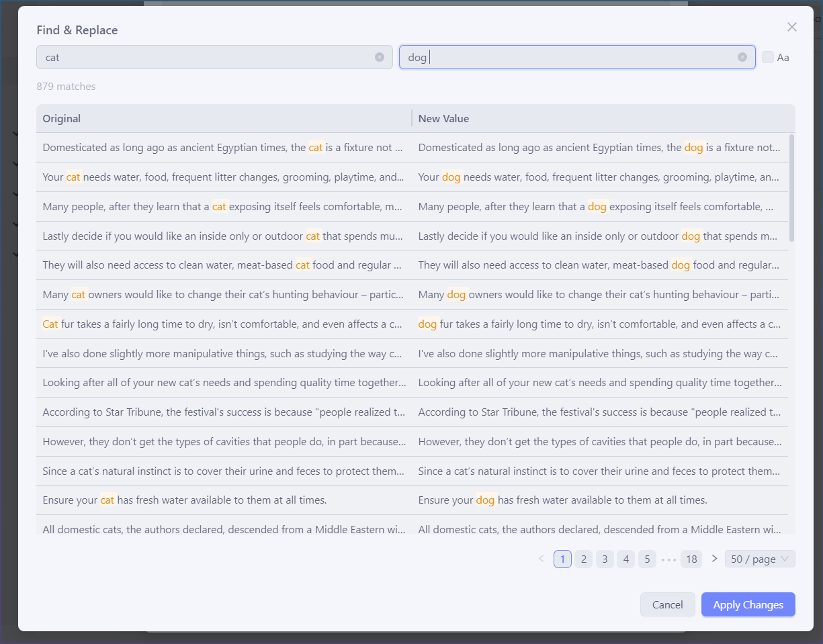Jump to page 2 of results

coord(583,559)
